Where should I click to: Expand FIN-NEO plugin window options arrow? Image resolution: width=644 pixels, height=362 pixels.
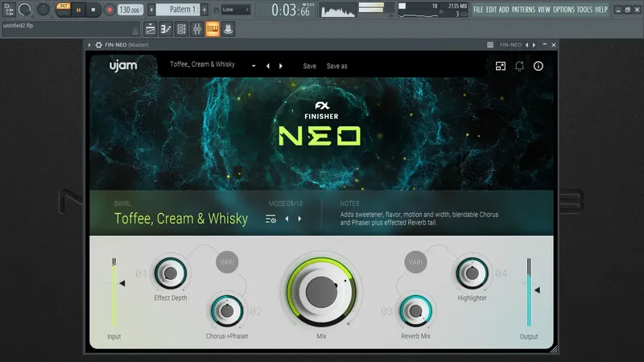point(89,45)
